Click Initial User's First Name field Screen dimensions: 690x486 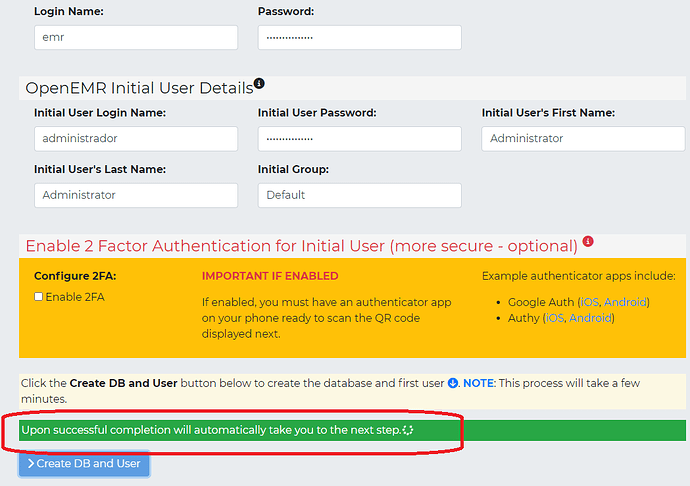[583, 138]
